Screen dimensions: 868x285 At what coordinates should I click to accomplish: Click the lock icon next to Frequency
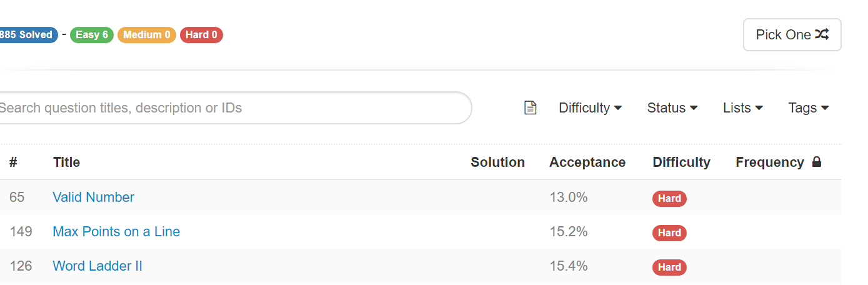pos(816,162)
